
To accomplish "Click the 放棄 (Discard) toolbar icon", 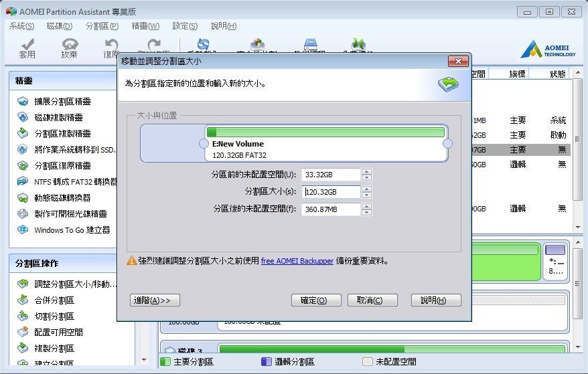I will pyautogui.click(x=70, y=48).
